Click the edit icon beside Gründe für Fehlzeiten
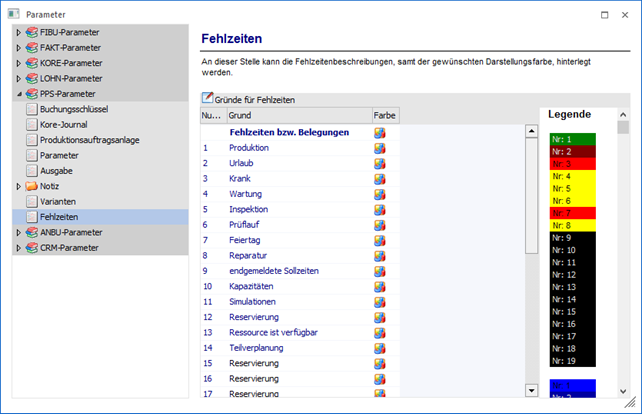The width and height of the screenshot is (642, 414). (x=208, y=99)
